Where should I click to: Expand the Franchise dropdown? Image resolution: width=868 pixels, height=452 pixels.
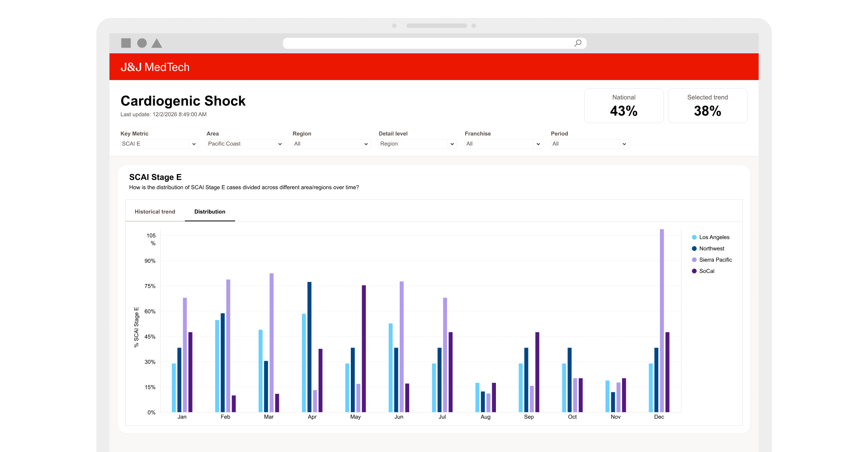tap(503, 144)
